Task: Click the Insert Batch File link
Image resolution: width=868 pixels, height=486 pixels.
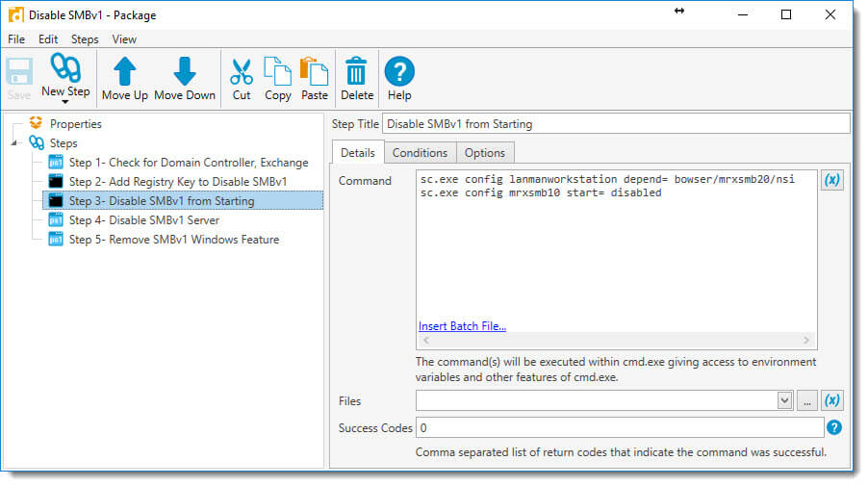Action: [x=462, y=326]
